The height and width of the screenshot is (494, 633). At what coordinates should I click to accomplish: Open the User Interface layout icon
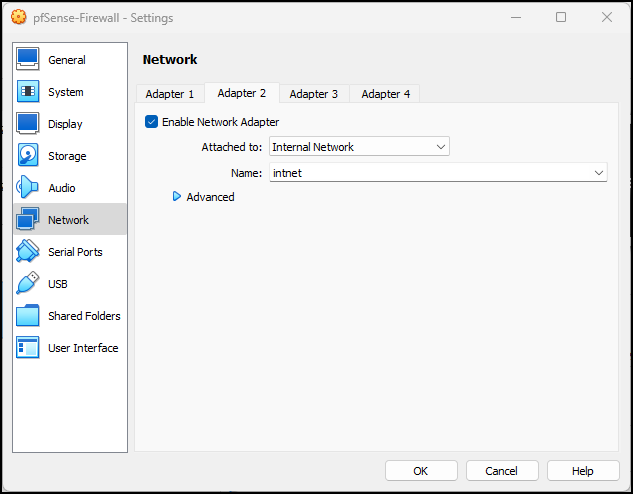click(x=27, y=347)
